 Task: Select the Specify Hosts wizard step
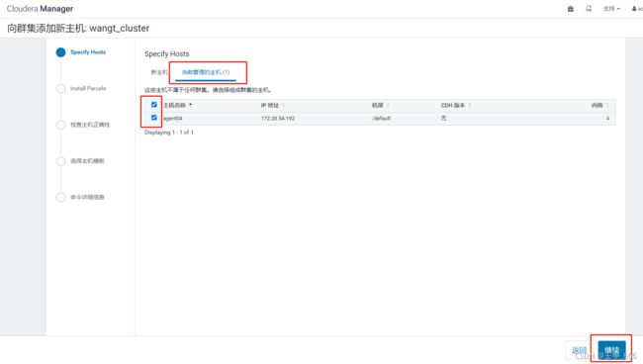(x=88, y=52)
